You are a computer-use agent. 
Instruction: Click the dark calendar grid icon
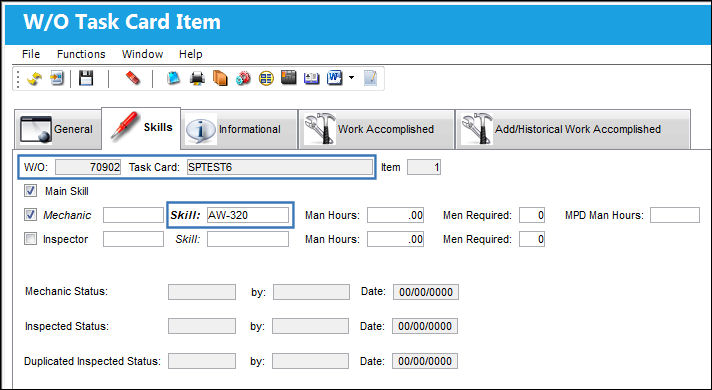(x=289, y=78)
